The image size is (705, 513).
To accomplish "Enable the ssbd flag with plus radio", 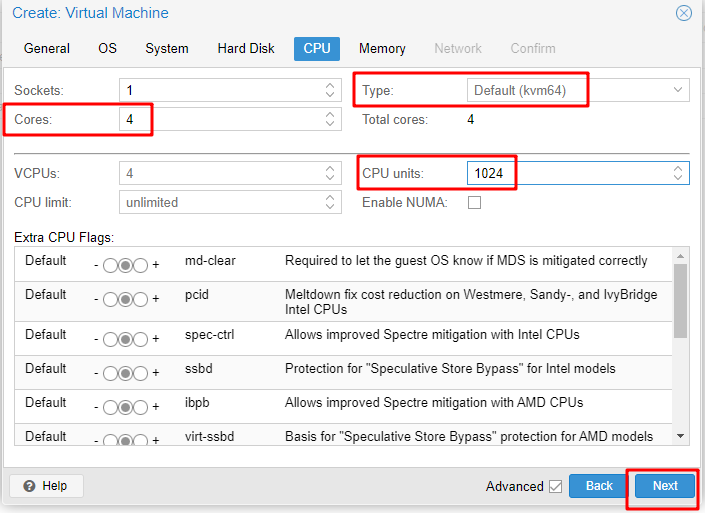I will (141, 374).
